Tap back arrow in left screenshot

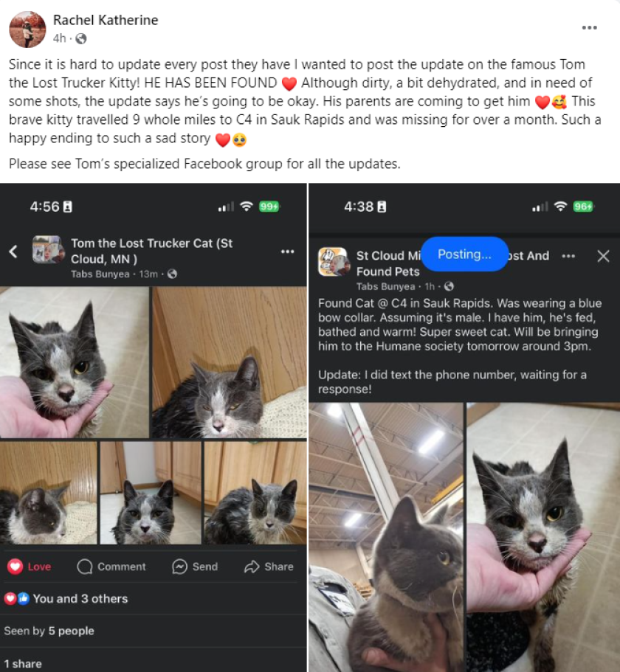click(x=14, y=252)
